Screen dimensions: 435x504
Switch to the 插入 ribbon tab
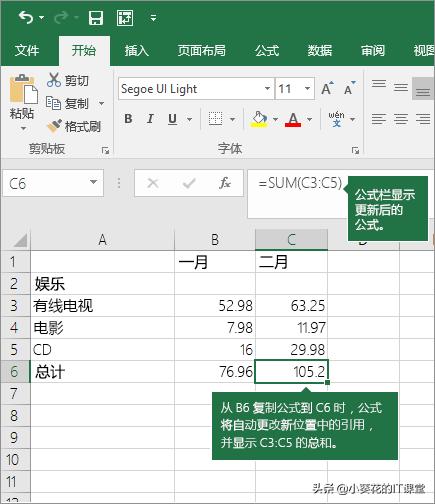coord(137,51)
